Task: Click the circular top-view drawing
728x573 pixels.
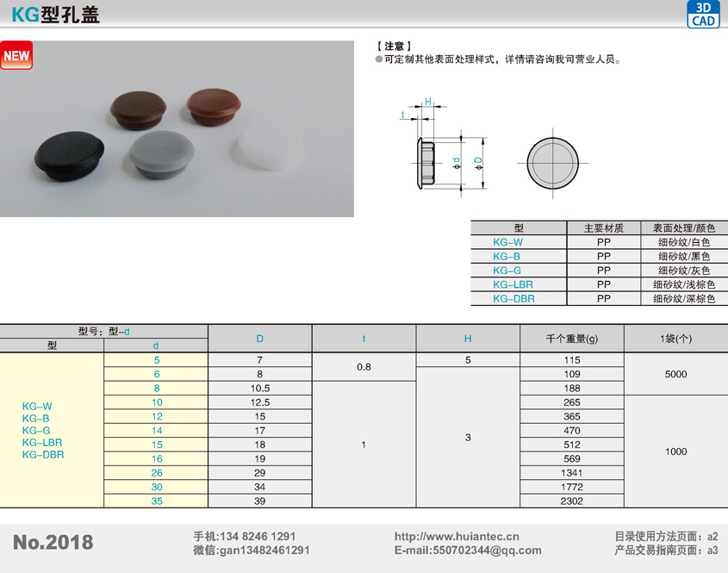Action: pyautogui.click(x=551, y=162)
